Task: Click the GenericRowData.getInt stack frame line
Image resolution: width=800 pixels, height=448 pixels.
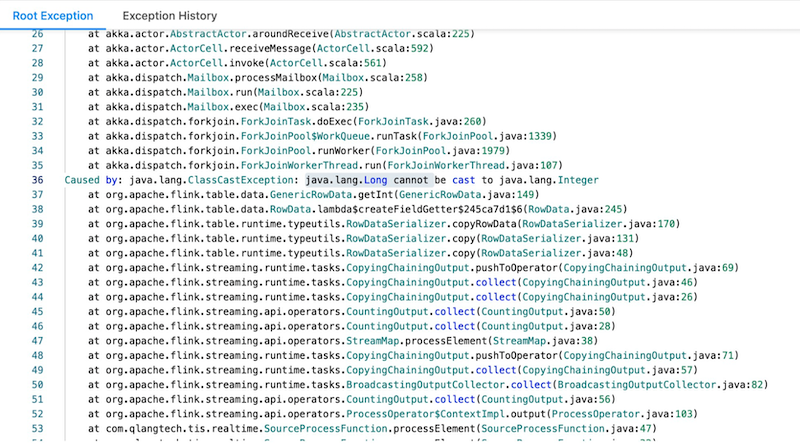Action: pos(313,195)
